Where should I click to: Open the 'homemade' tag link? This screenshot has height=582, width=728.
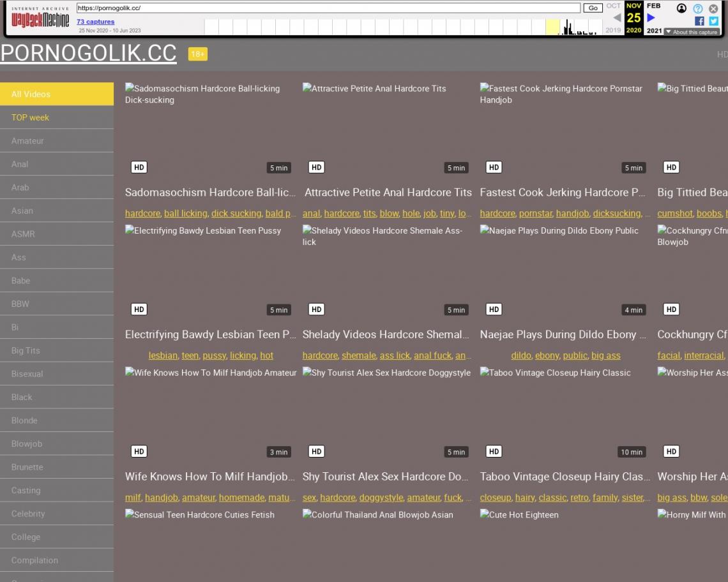pos(241,498)
